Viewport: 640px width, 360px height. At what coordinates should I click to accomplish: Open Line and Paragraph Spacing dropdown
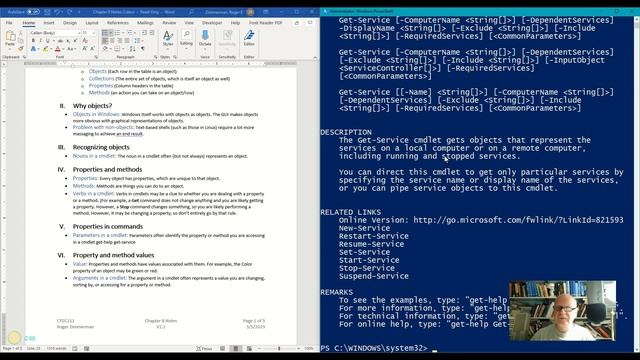137,41
